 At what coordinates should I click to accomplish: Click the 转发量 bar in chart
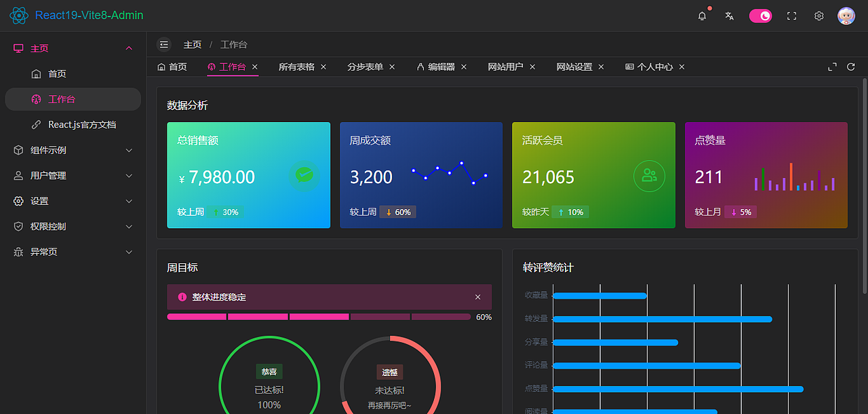663,319
